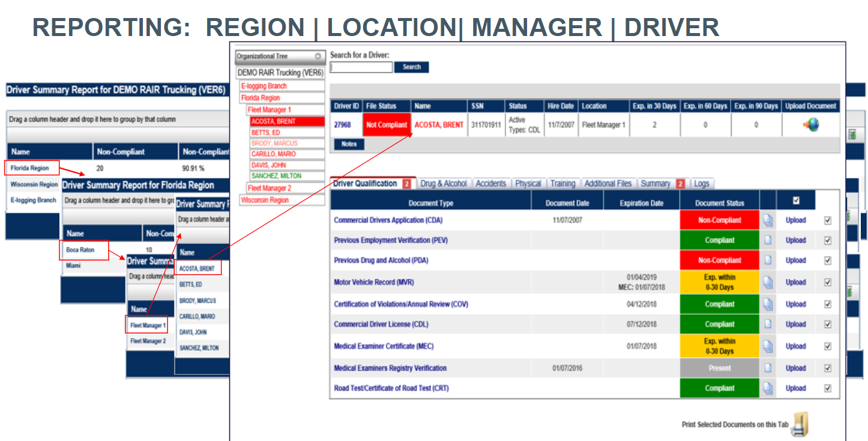Screen dimensions: 868x441
Task: Click Non-Compliant status for Commercial Drivers Application
Action: tap(720, 221)
